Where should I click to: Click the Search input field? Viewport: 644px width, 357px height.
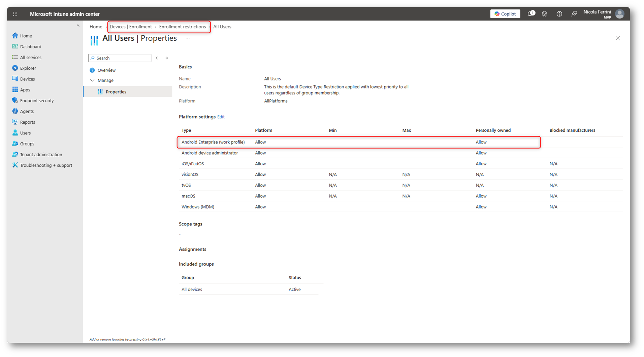pos(120,58)
